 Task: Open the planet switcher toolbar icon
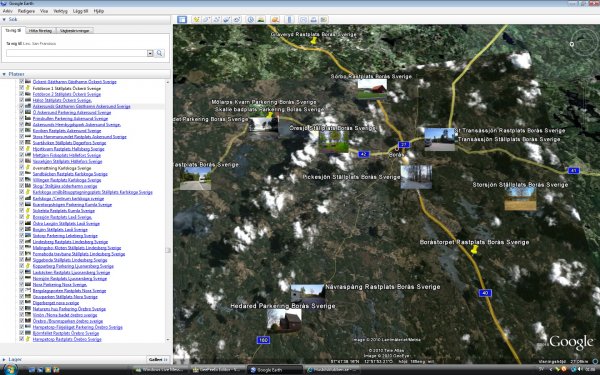[x=275, y=20]
